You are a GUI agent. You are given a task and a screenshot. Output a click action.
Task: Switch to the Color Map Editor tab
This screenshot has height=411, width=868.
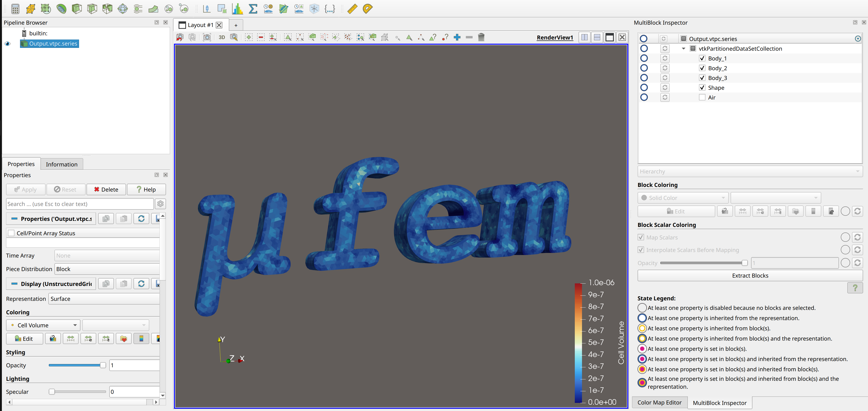point(659,403)
